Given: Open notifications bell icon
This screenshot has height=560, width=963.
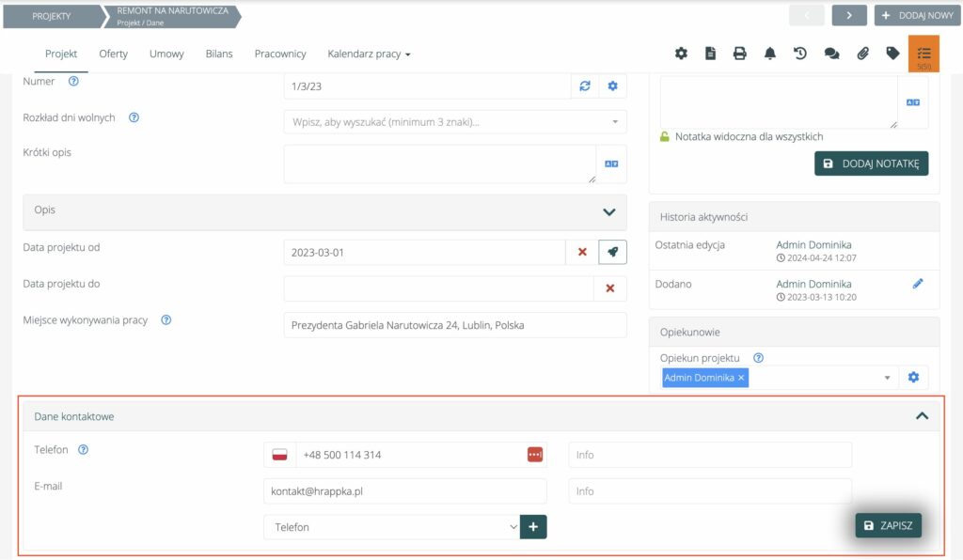Looking at the screenshot, I should 770,54.
